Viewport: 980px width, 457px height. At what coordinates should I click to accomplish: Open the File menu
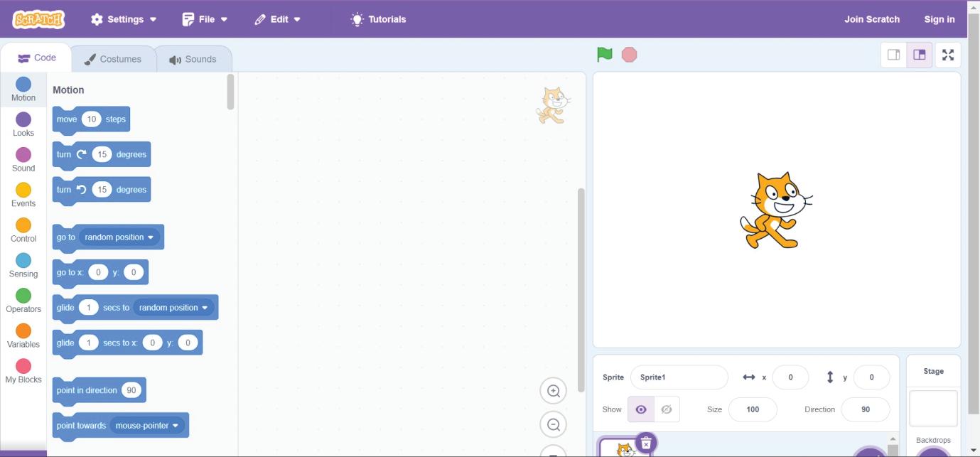205,19
